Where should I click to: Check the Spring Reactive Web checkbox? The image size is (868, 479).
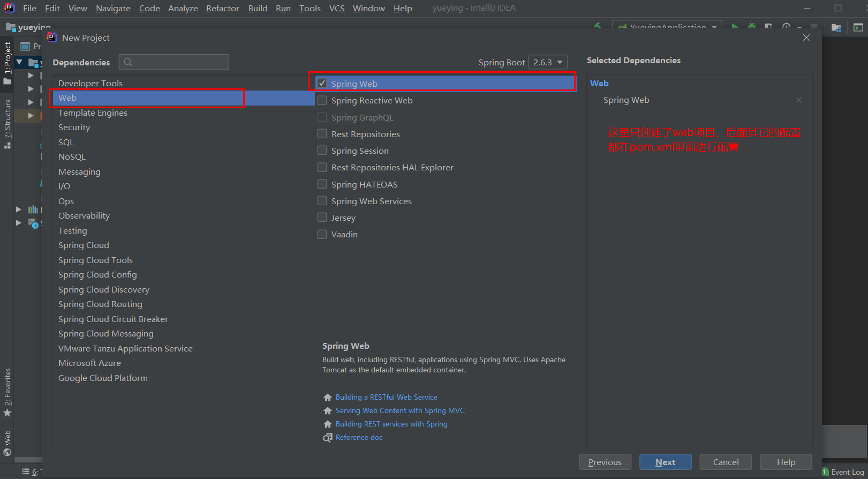click(322, 100)
